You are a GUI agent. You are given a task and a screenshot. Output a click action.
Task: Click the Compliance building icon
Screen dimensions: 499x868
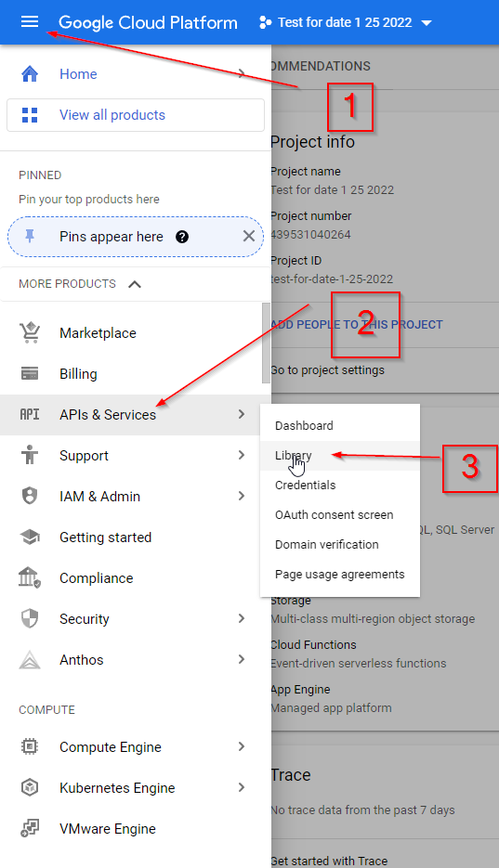(30, 577)
